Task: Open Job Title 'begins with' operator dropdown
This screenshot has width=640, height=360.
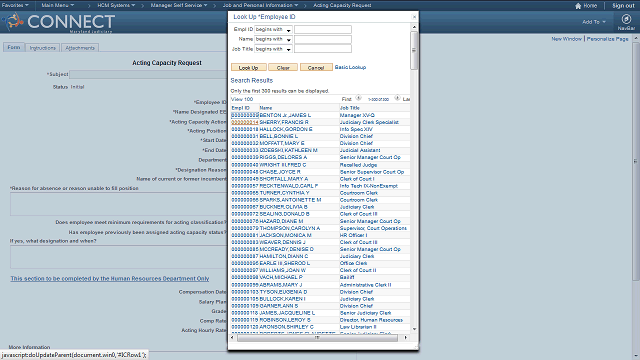Action: point(289,49)
